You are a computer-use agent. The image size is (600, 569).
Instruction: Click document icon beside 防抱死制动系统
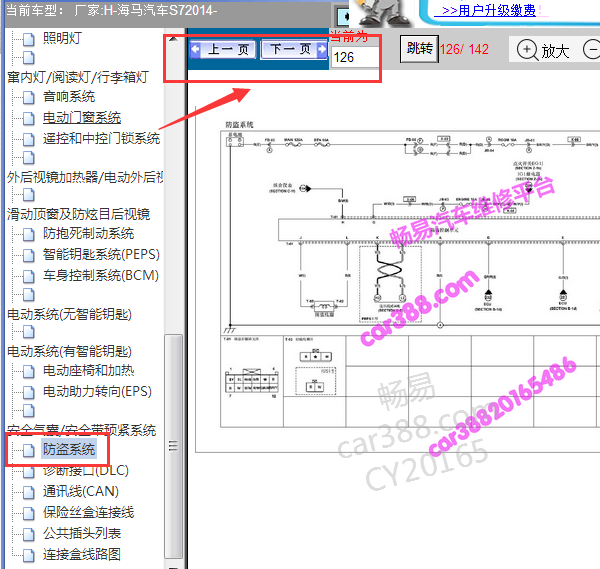[x=28, y=234]
